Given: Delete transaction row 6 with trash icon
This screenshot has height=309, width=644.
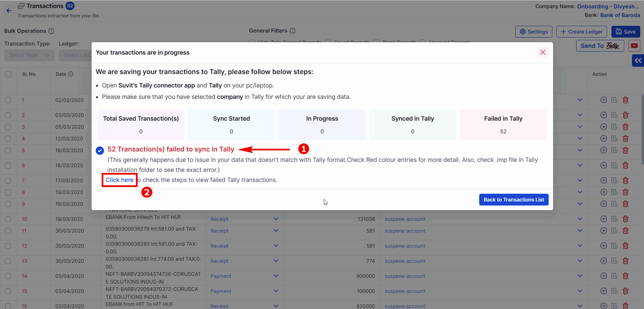Looking at the screenshot, I should 626,165.
